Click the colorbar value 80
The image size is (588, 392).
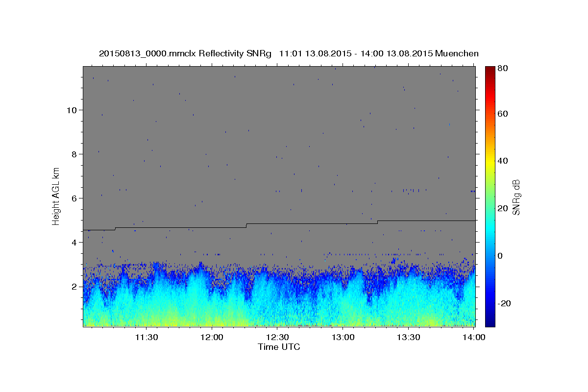[x=502, y=68]
